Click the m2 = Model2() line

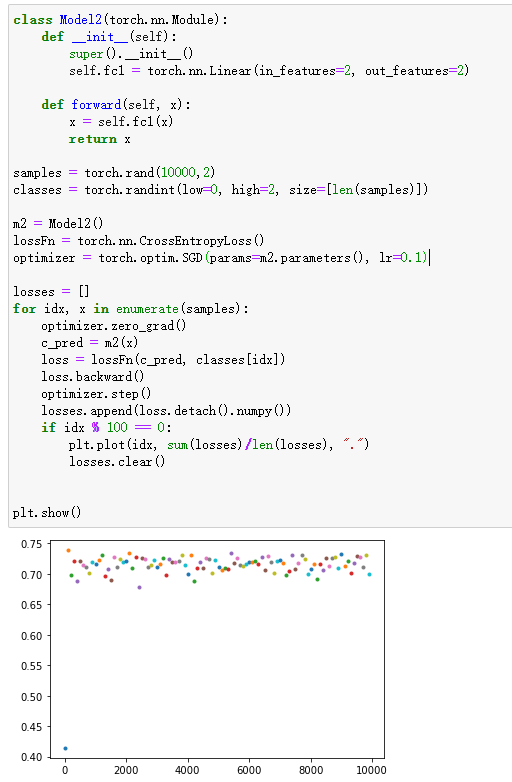tap(58, 223)
